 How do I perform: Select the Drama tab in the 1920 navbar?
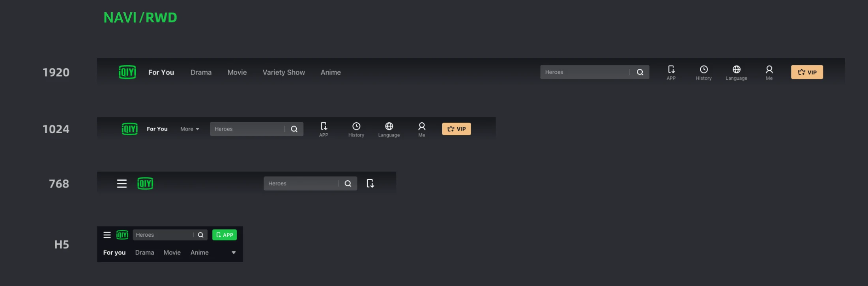[x=201, y=72]
